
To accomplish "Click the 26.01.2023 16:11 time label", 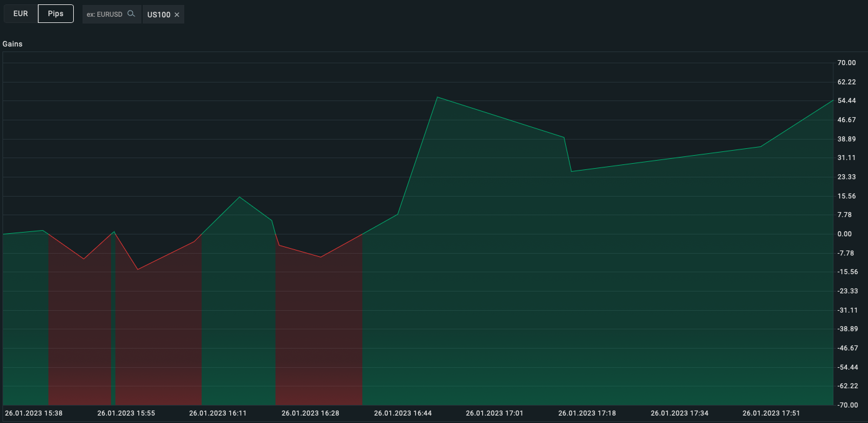I will click(x=218, y=413).
